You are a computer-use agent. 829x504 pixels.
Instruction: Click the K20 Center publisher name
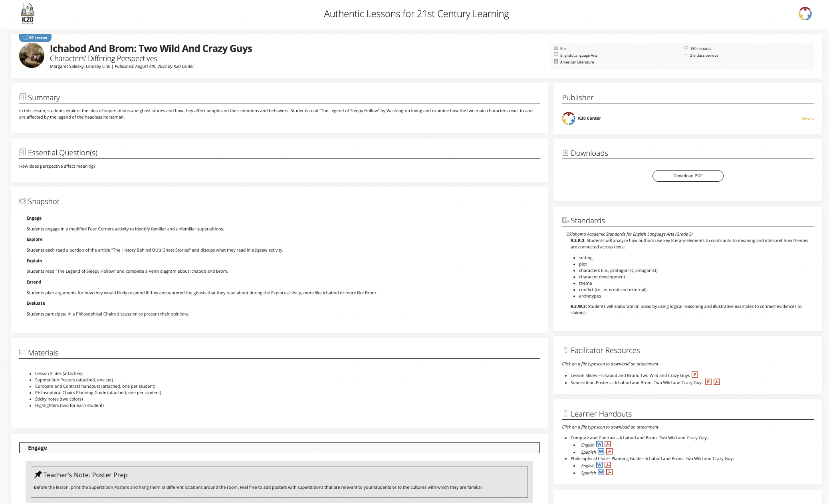coord(589,118)
